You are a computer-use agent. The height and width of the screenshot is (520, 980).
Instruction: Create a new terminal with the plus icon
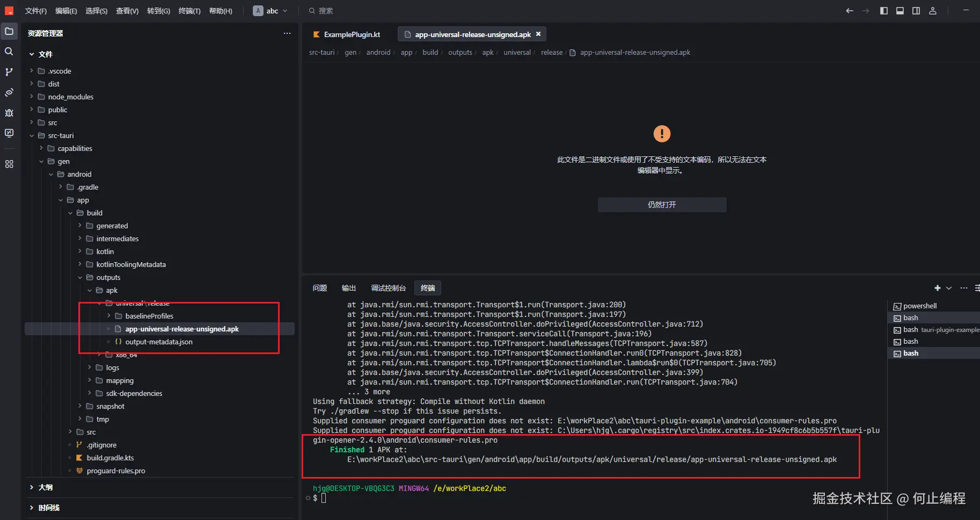pos(938,288)
